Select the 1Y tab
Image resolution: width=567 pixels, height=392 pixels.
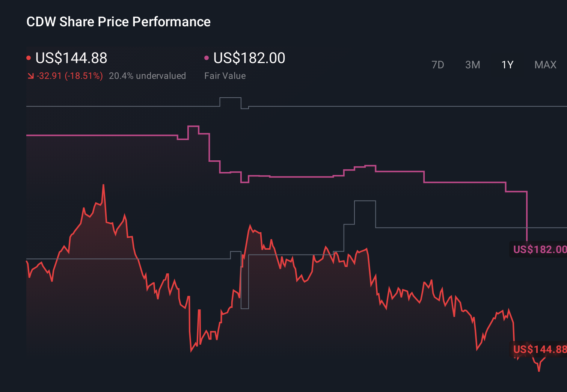coord(507,65)
